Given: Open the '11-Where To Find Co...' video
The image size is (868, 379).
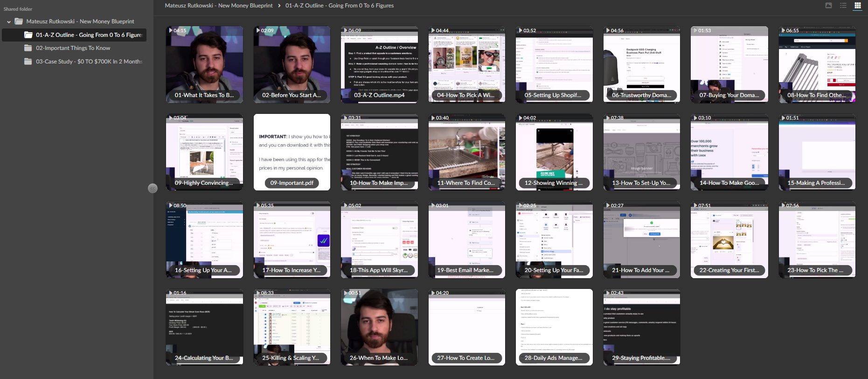Looking at the screenshot, I should [467, 152].
